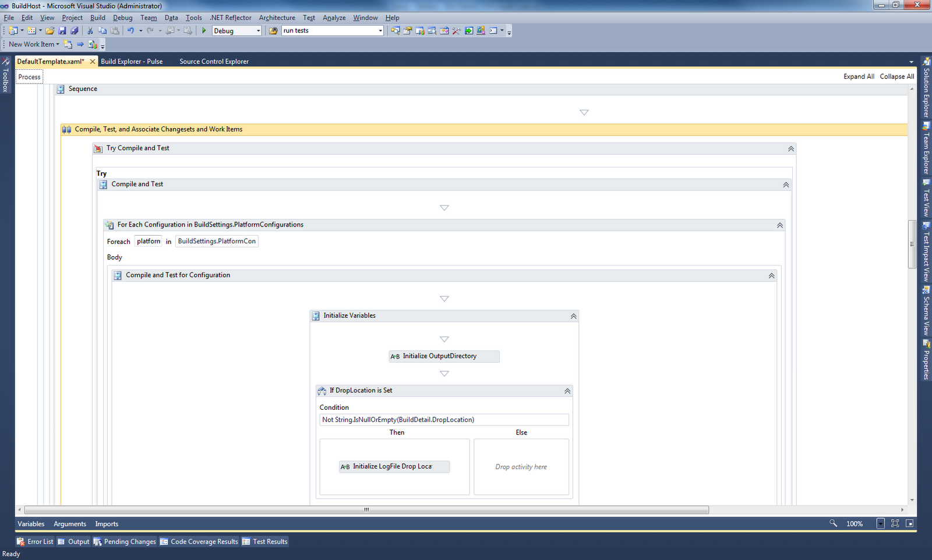Click the Toolbox icon in the left strip
Viewport: 932px width, 560px height.
5,61
